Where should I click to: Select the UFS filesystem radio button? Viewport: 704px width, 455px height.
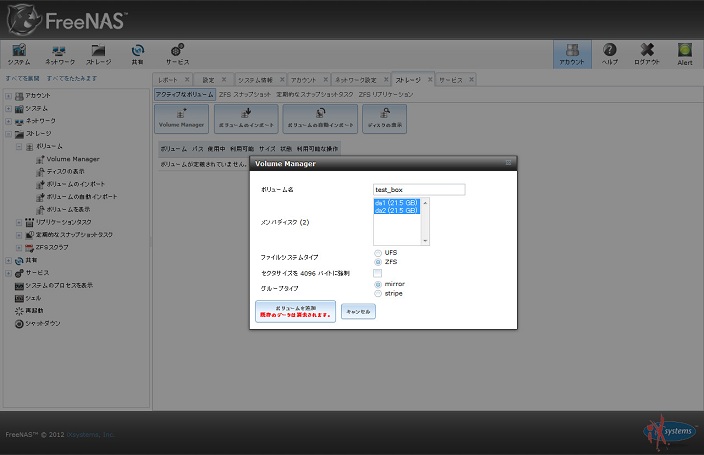[378, 253]
